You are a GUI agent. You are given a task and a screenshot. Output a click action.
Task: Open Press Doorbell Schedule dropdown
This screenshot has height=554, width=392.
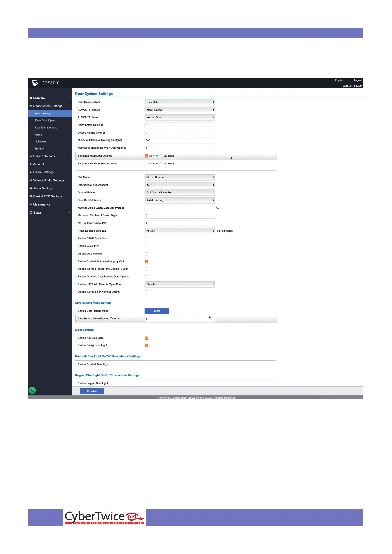[180, 231]
